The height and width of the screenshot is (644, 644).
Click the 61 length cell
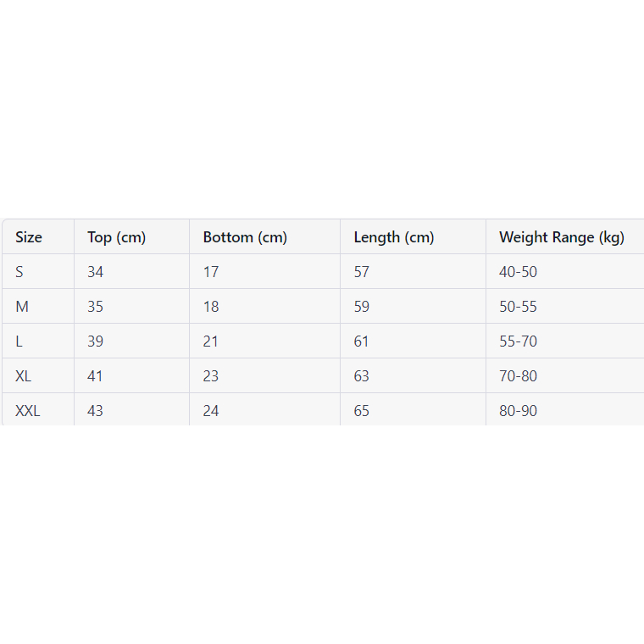361,341
